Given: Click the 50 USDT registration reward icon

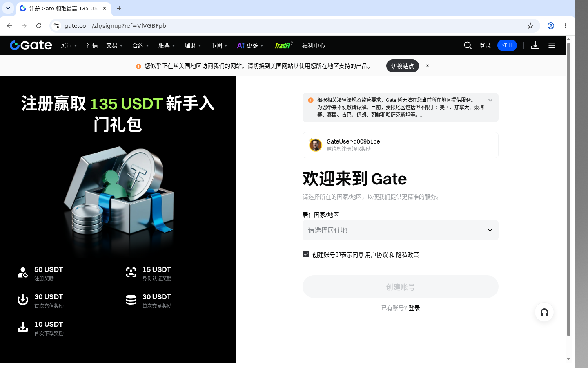Looking at the screenshot, I should pyautogui.click(x=23, y=272).
